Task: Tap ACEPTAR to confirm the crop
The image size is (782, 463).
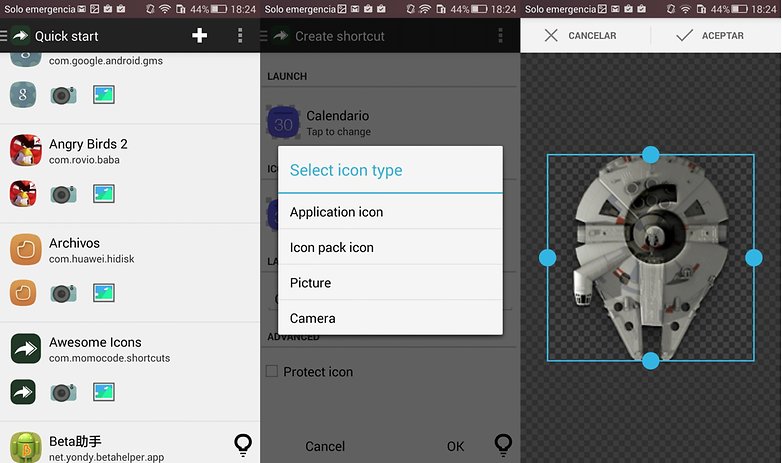Action: 710,35
